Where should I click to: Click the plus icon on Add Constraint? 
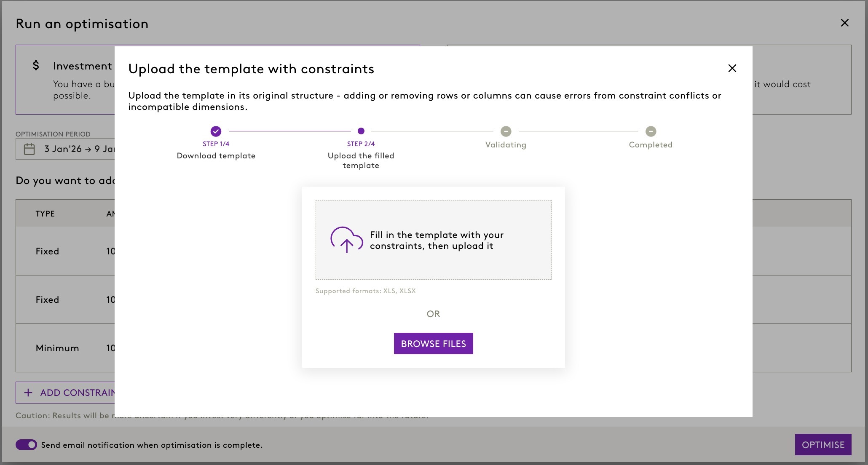[x=28, y=393]
